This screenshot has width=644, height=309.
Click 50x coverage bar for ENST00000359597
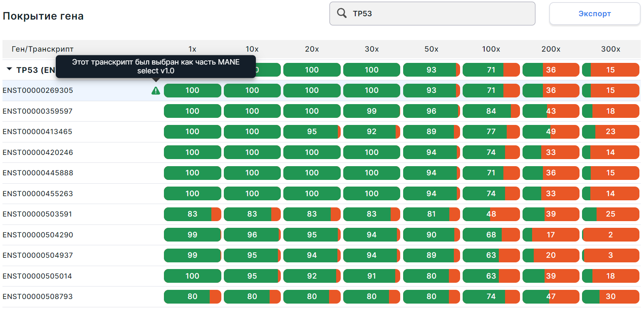pos(431,111)
